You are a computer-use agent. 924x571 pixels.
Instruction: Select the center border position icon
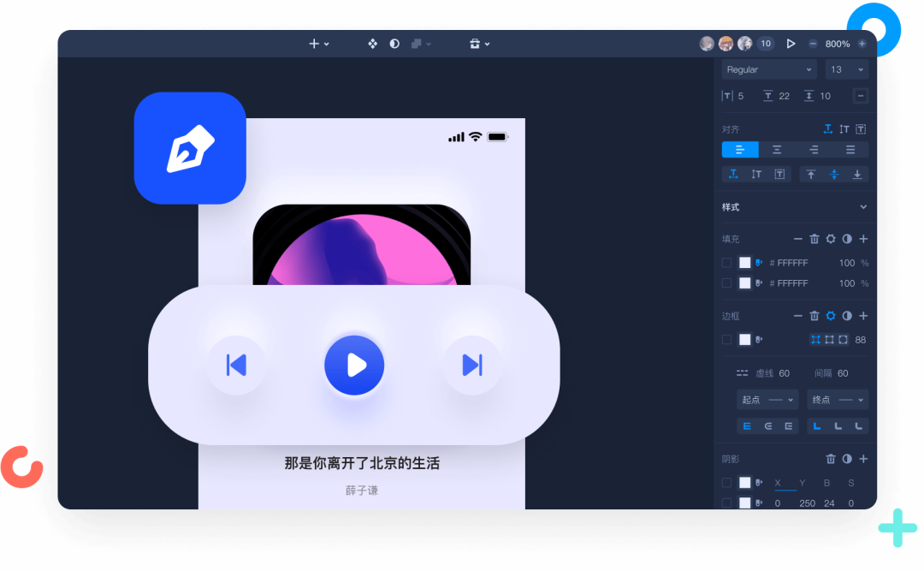tap(830, 340)
